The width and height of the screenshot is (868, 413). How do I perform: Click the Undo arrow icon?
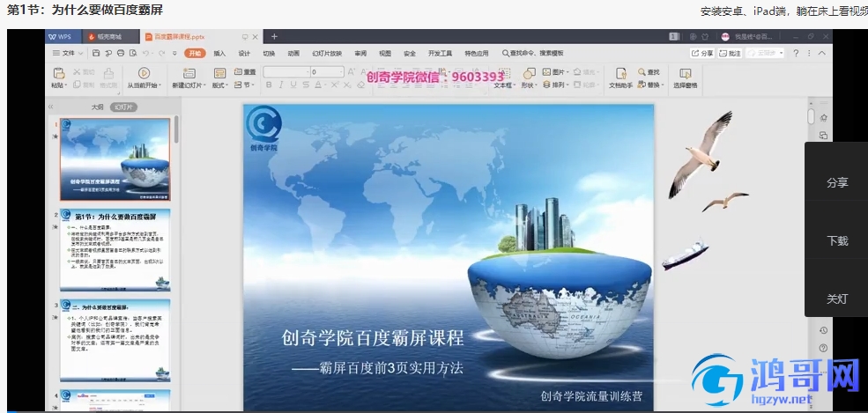[x=145, y=53]
